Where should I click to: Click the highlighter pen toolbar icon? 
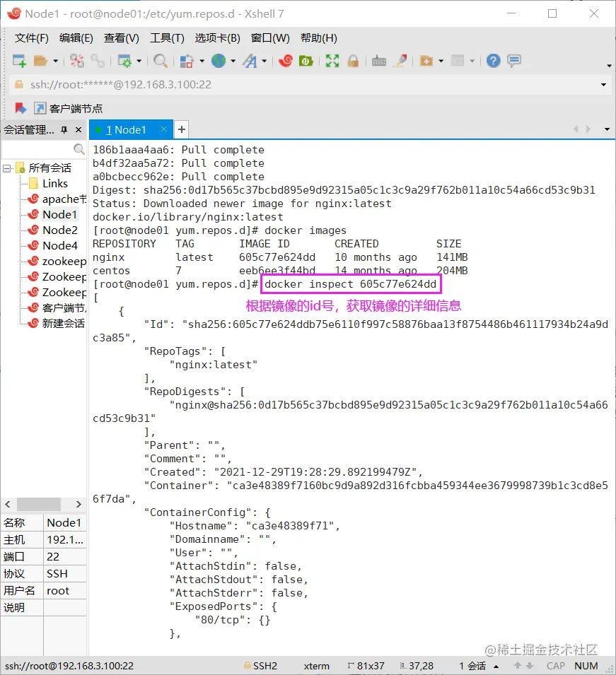point(400,61)
